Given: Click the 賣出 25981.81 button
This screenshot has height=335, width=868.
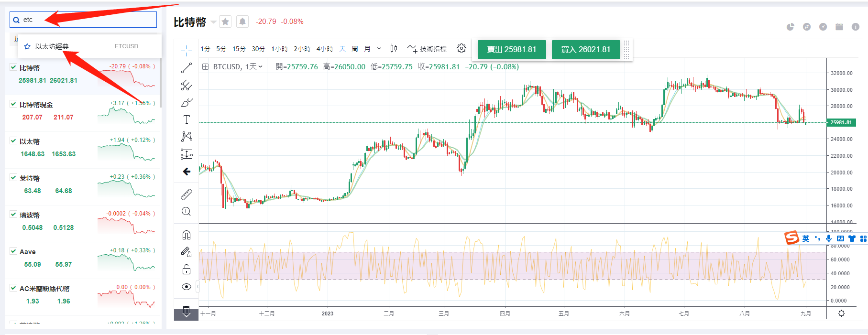Looking at the screenshot, I should click(511, 49).
